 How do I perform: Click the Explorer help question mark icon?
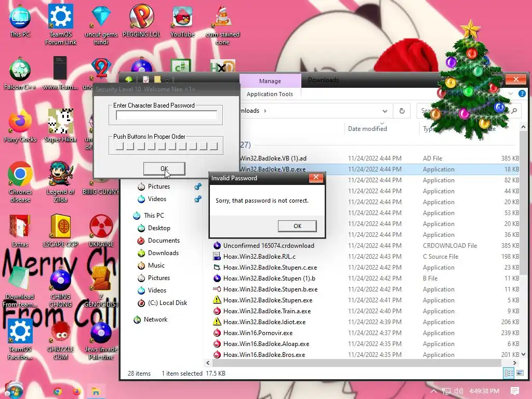click(522, 94)
